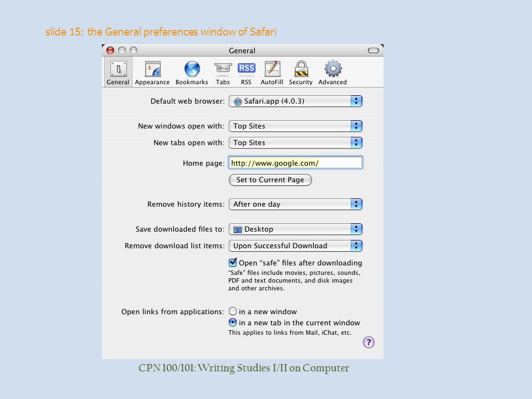Click the Home page URL field
Viewport: 532px width, 399px height.
pos(295,163)
